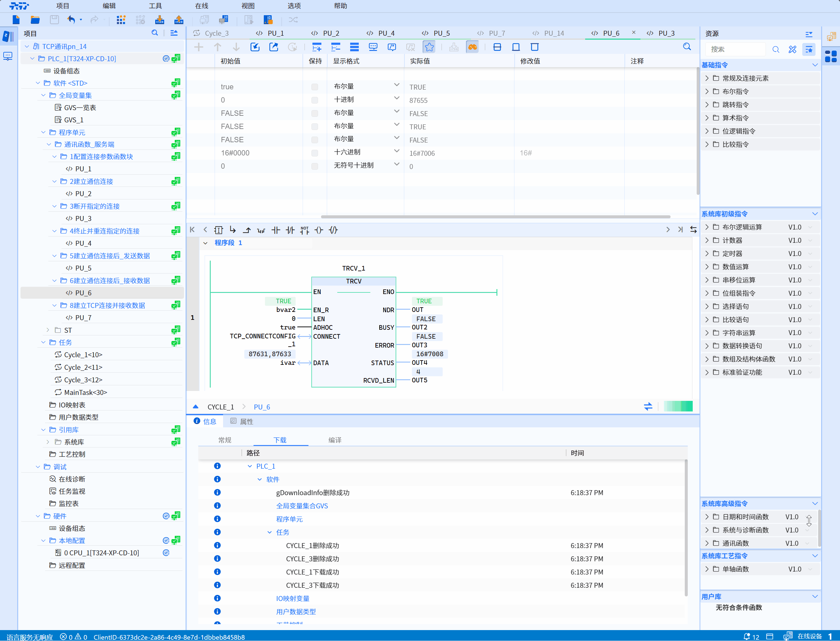
Task: Click the green gradient bar beside breadcrumb
Action: [x=678, y=406]
